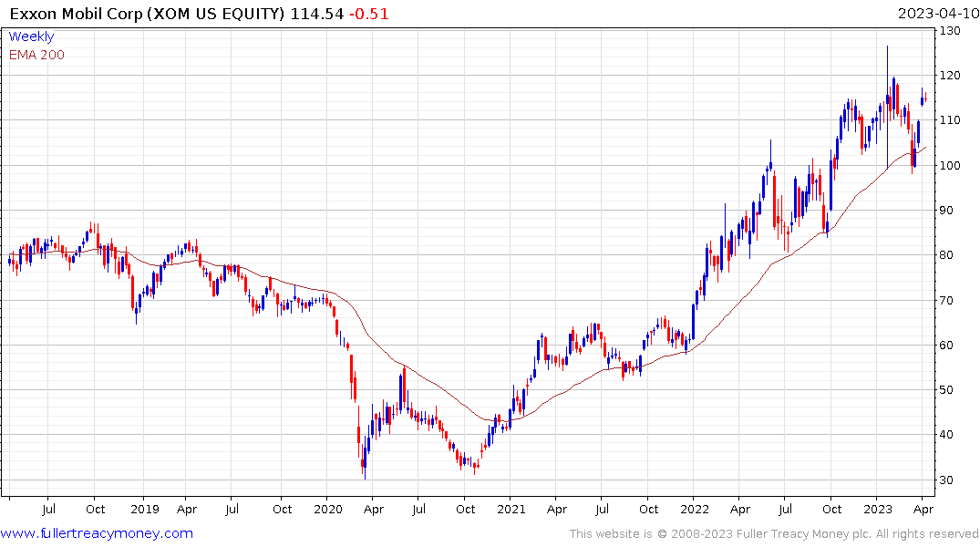Click the 90 price axis label
The width and height of the screenshot is (980, 547).
click(x=947, y=211)
